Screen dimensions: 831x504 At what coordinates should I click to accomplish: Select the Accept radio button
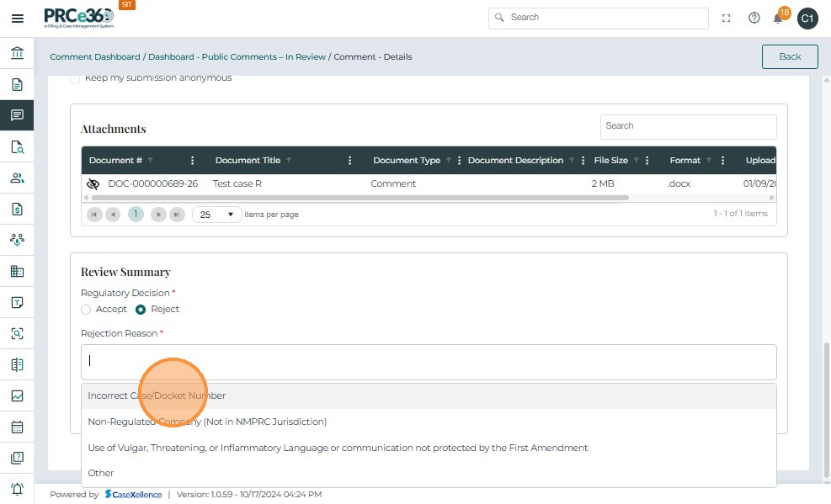86,310
